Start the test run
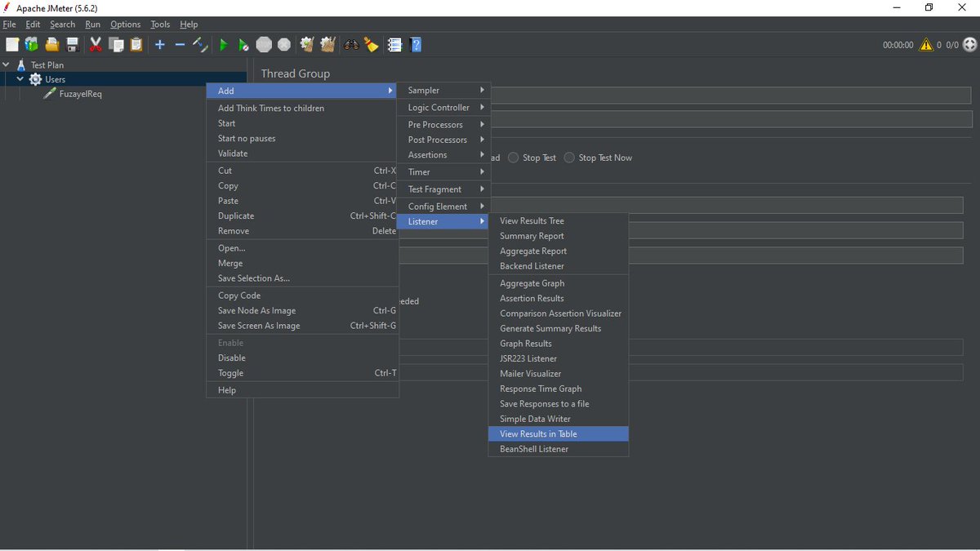Viewport: 980px width, 551px height. 223,44
